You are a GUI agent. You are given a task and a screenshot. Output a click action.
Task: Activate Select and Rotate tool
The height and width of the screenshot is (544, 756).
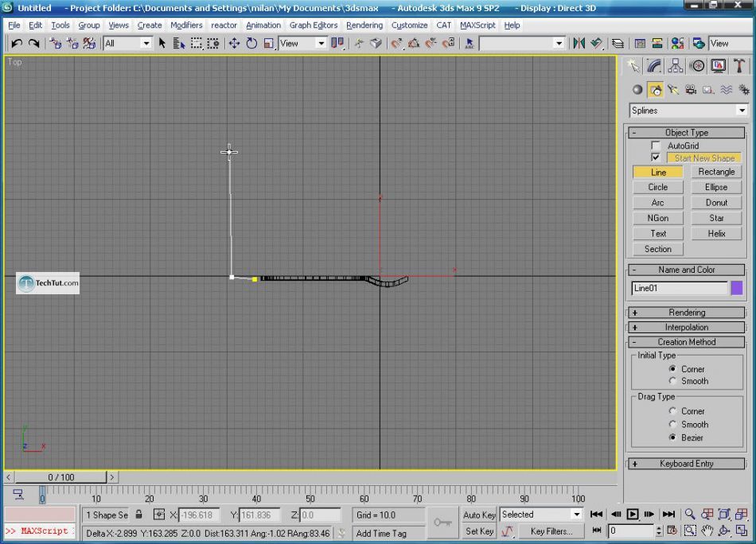click(251, 44)
